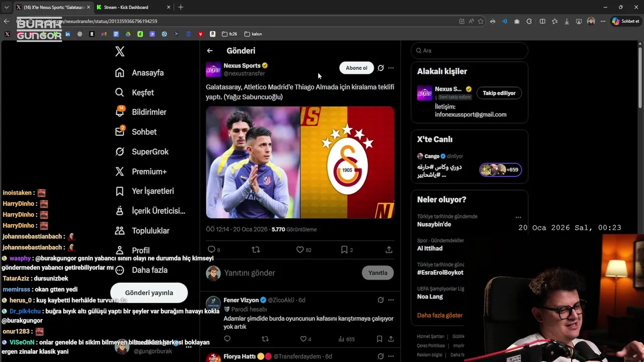Click the Grok icon on Nexus Sports post
The image size is (644, 362).
click(x=381, y=68)
